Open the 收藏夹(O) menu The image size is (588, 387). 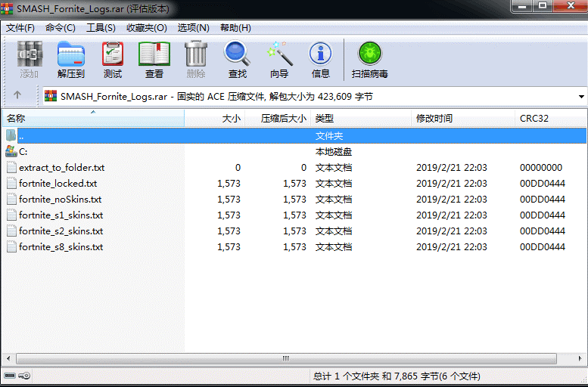click(147, 28)
